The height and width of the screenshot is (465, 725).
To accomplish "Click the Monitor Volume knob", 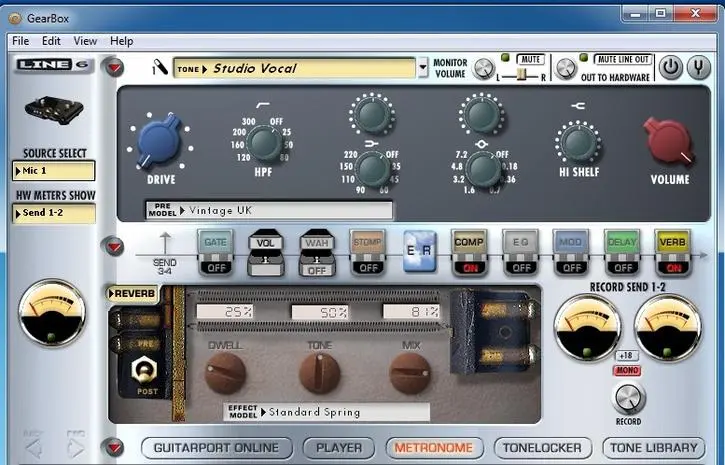I will (x=484, y=69).
